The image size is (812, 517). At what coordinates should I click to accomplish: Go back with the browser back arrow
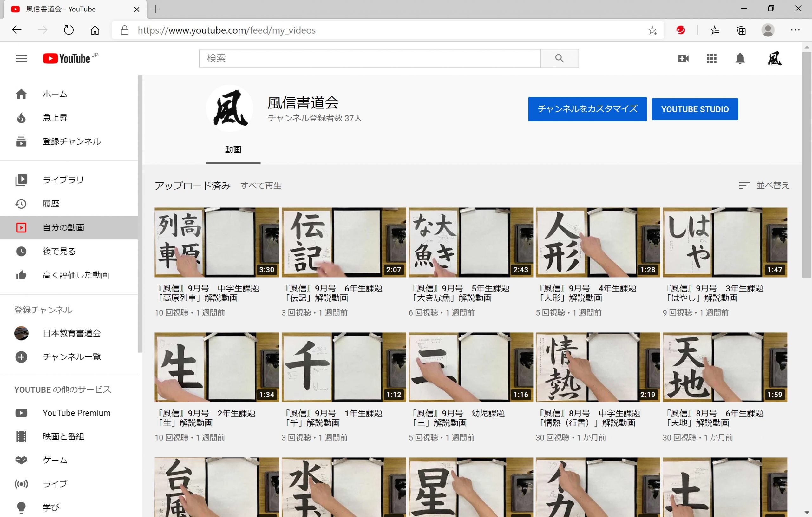(16, 30)
